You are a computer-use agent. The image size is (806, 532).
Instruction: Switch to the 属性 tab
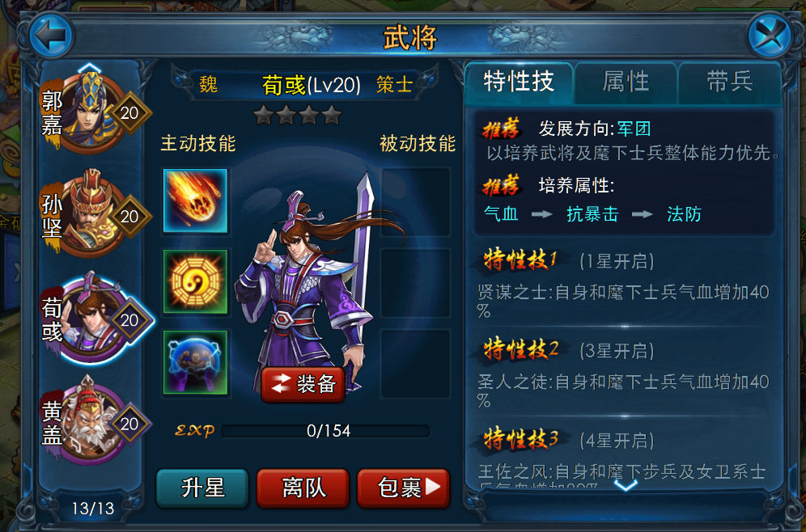(x=626, y=82)
